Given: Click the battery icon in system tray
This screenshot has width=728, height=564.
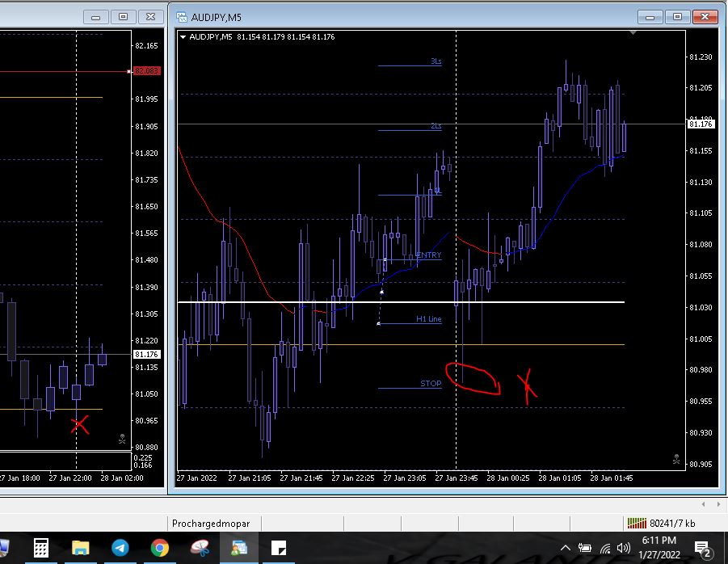Looking at the screenshot, I should 584,548.
